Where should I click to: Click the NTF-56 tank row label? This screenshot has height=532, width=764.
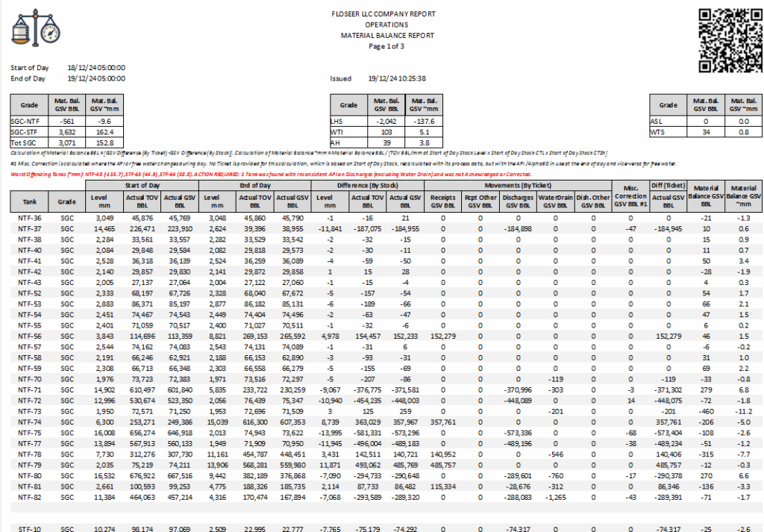[x=29, y=337]
